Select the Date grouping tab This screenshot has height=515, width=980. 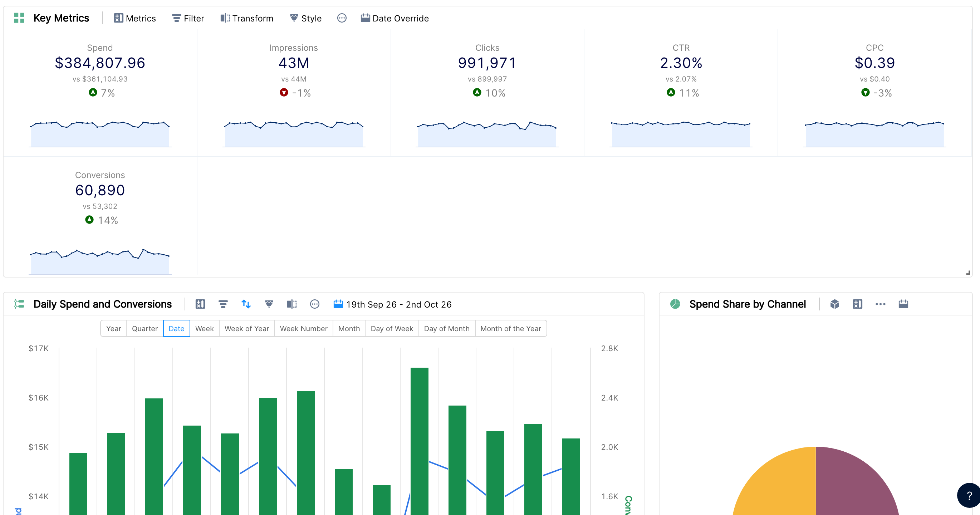point(177,328)
